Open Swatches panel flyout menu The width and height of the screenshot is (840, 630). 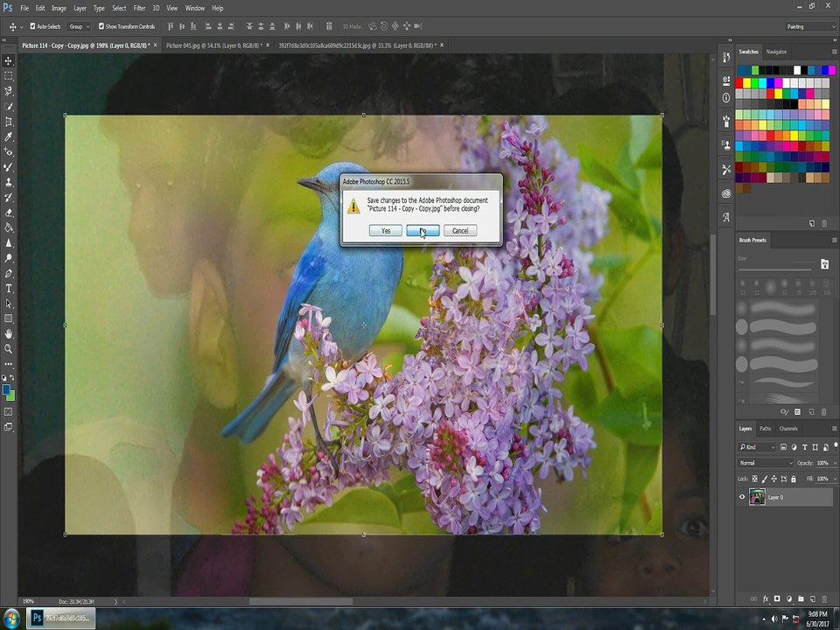tap(834, 52)
